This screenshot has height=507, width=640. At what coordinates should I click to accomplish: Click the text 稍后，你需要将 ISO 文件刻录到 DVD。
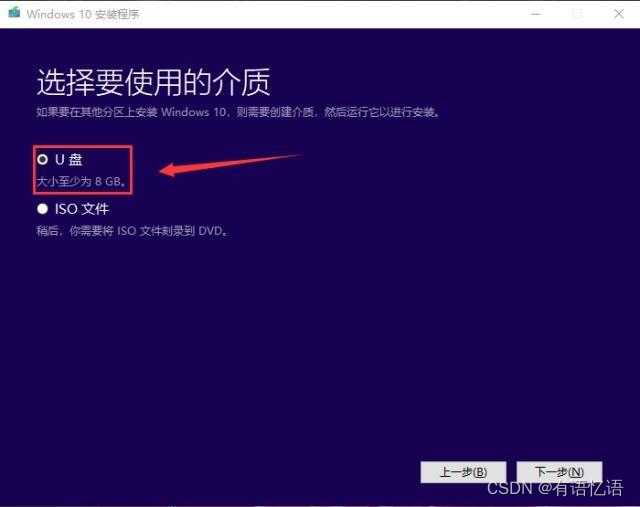(132, 231)
